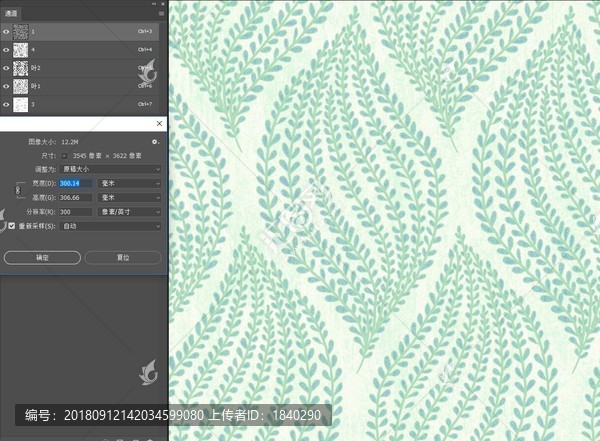Expand the 调整为 原稿大小 dropdown
Image resolution: width=600 pixels, height=441 pixels.
(110, 169)
